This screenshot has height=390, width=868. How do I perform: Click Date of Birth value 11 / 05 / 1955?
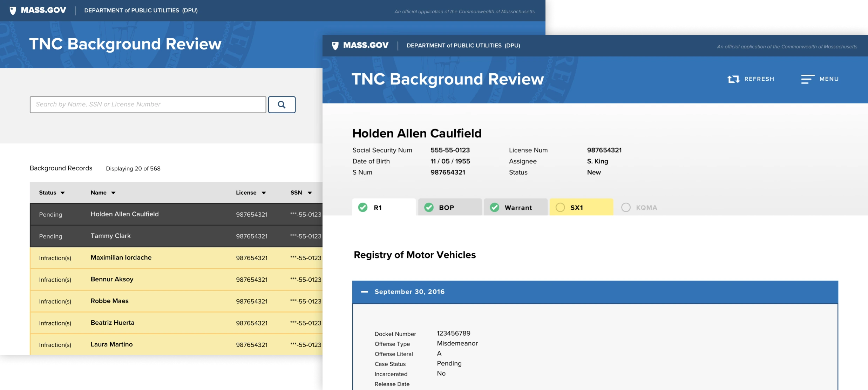(x=450, y=161)
